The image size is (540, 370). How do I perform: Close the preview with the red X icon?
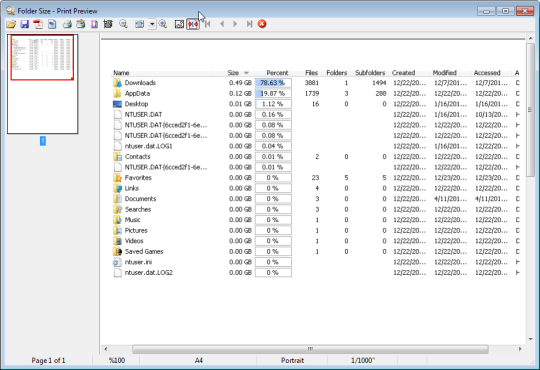tap(262, 24)
